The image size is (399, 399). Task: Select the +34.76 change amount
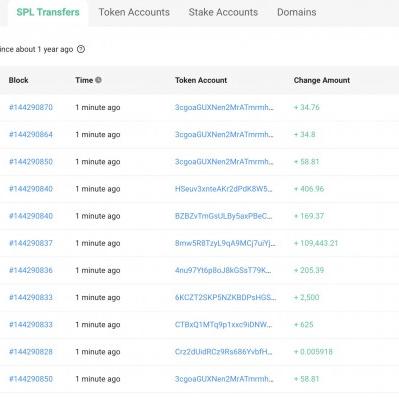[307, 107]
